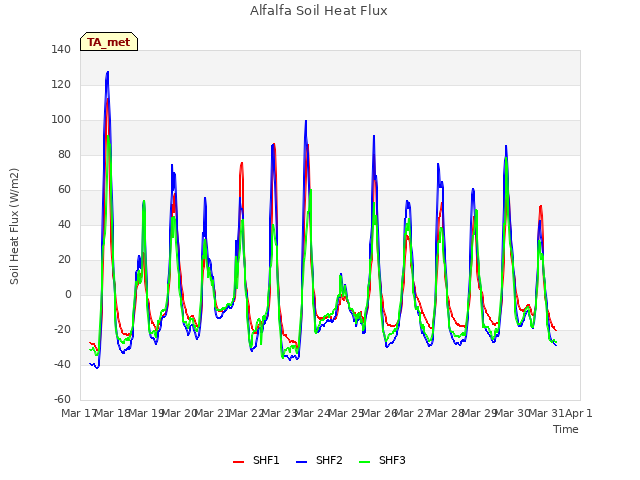Click the chart title Alfalfa Soil Heat Flux

pyautogui.click(x=318, y=11)
